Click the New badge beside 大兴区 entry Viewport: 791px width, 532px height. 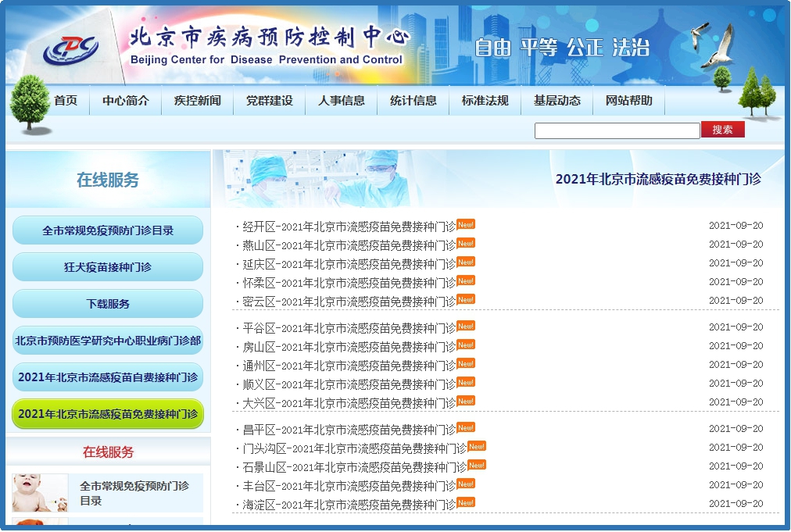466,401
